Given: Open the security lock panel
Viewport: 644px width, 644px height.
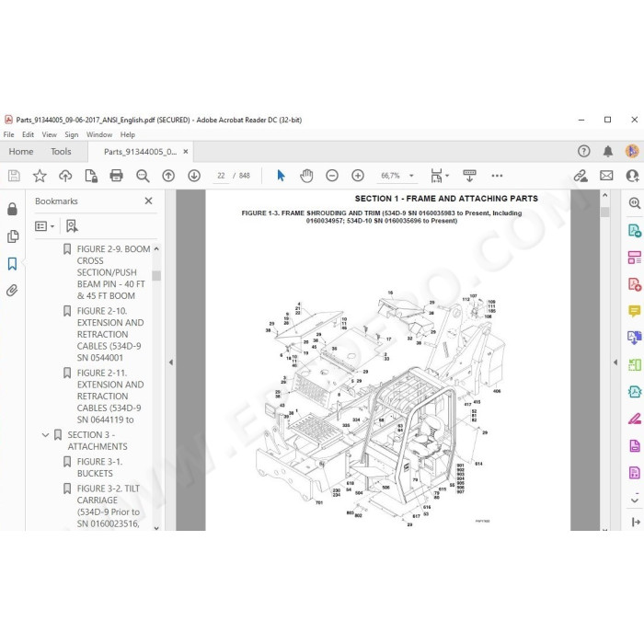Looking at the screenshot, I should [x=12, y=209].
